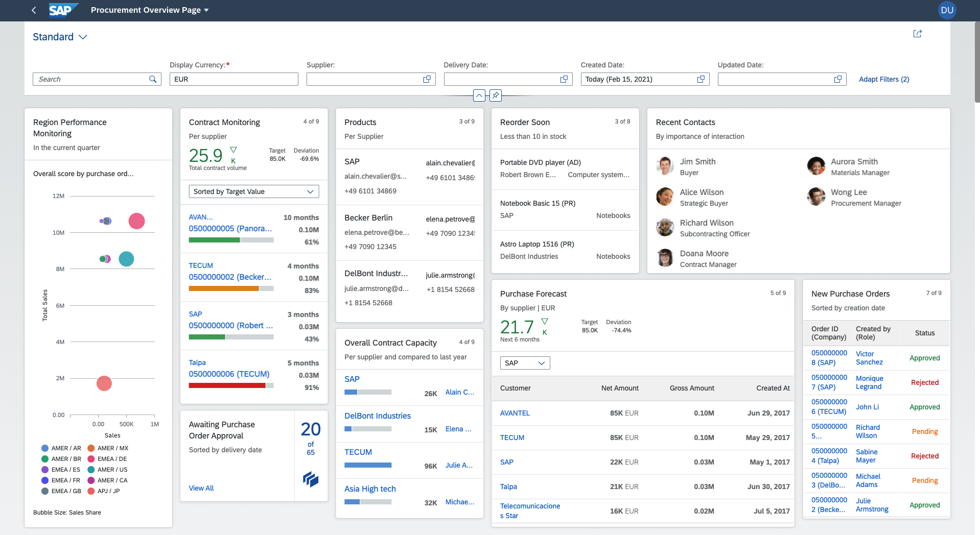Open Products card header

pyautogui.click(x=409, y=129)
